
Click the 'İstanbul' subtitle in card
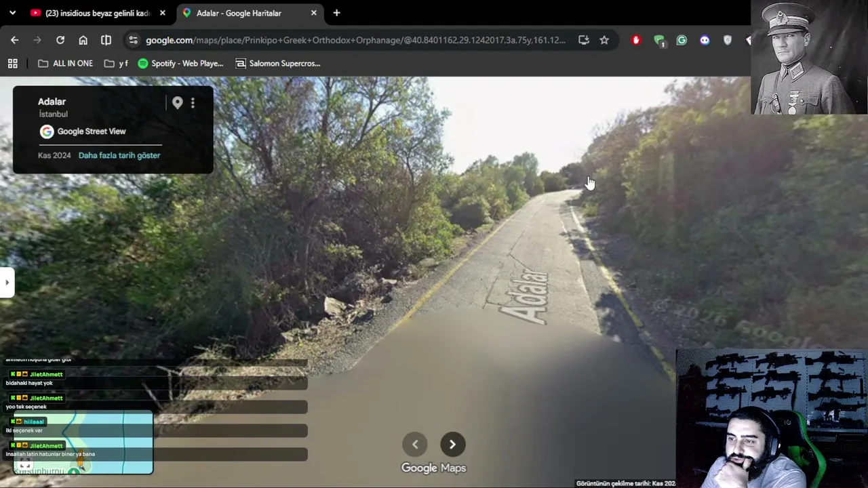[53, 115]
